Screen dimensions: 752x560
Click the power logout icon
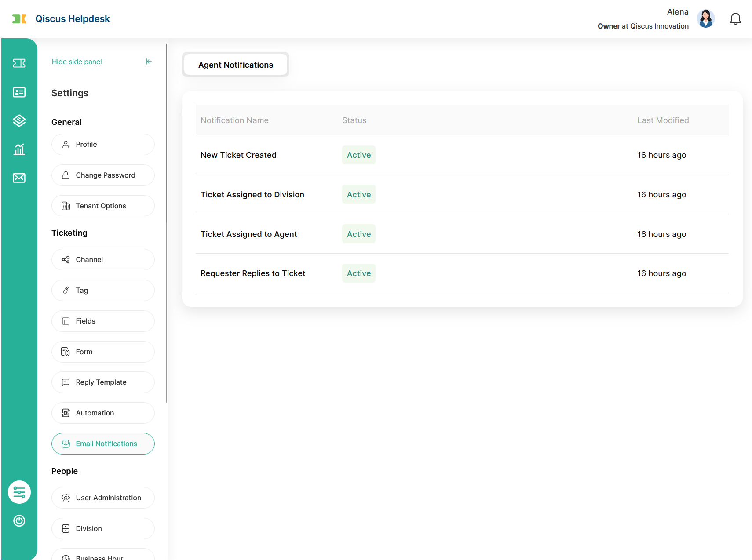pyautogui.click(x=19, y=521)
